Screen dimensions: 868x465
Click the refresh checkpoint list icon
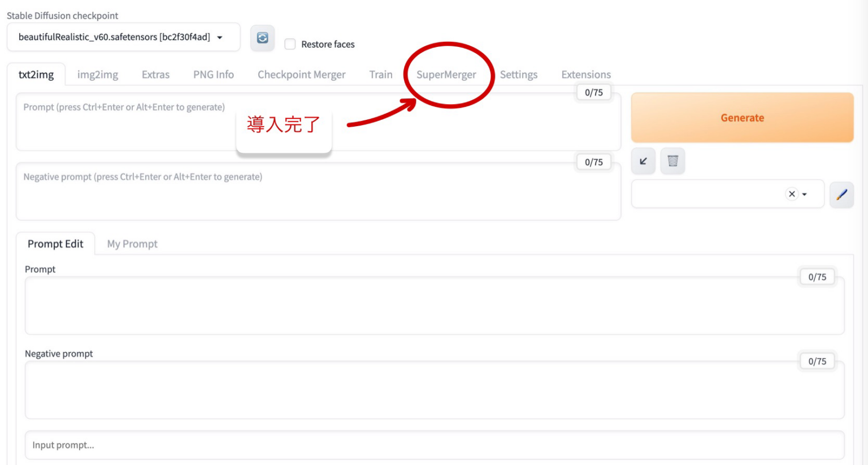click(262, 38)
